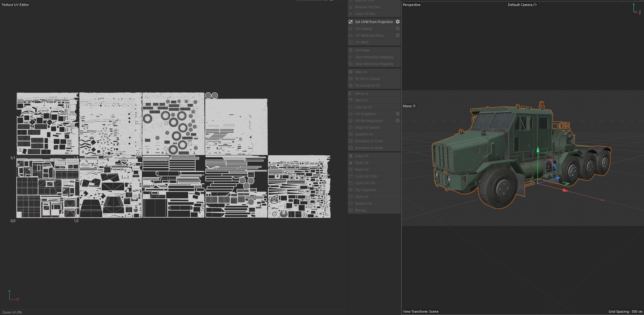
Task: Open Set UVW from Projection settings gear
Action: (398, 22)
